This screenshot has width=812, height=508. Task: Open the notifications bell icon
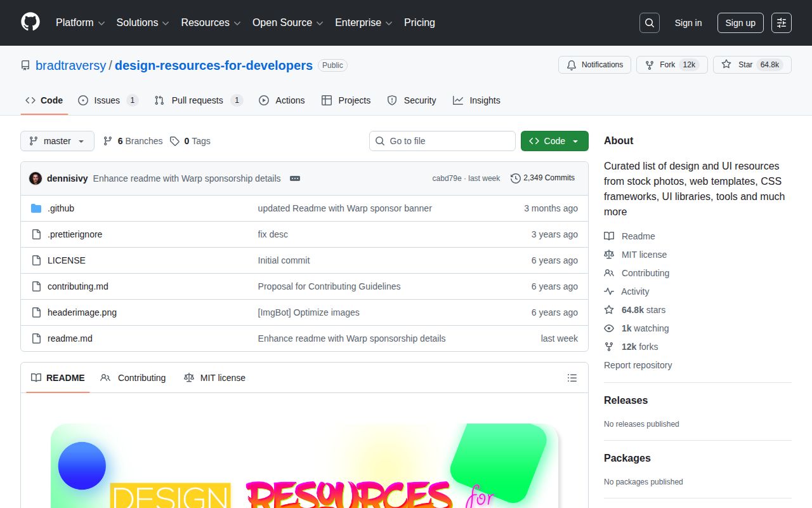tap(571, 64)
